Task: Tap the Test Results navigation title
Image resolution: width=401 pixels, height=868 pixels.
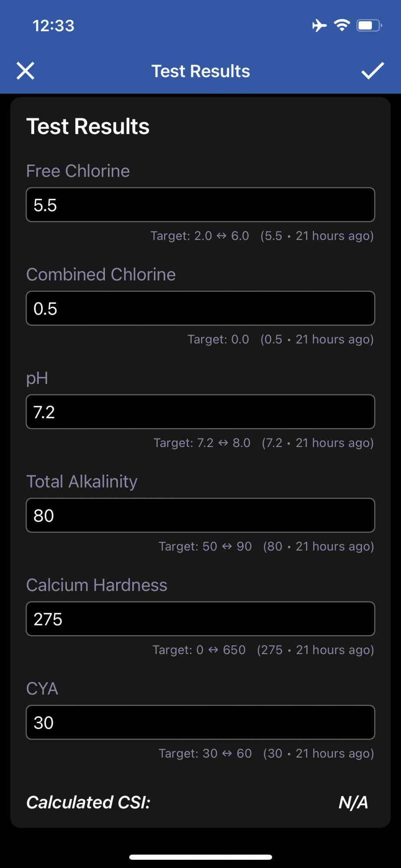Action: pos(201,71)
